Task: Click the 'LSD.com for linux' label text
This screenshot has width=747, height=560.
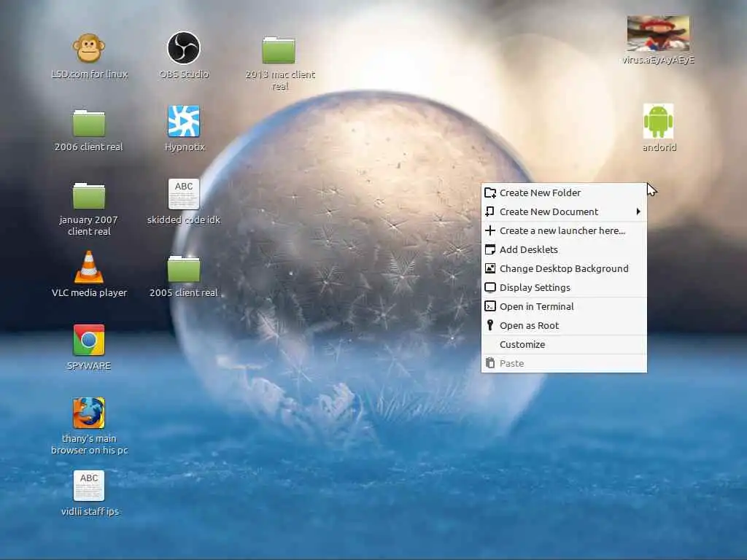Action: point(90,74)
